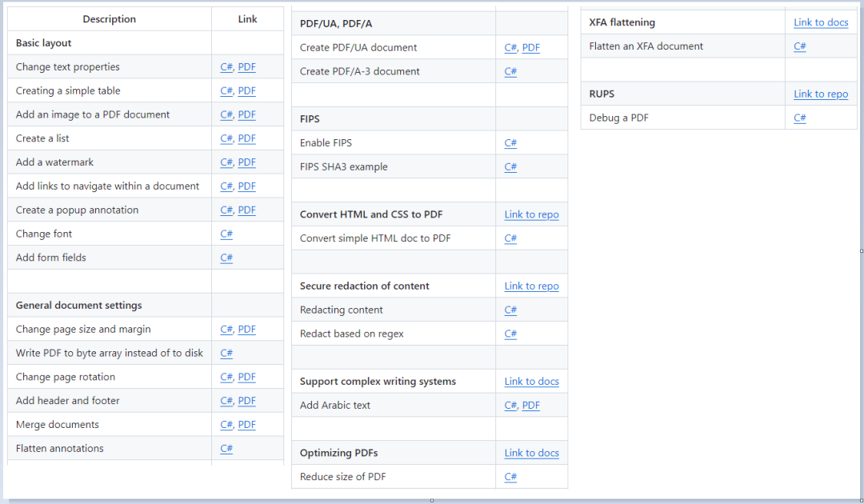The image size is (864, 504).
Task: Open PDF link for Merge documents
Action: coord(247,424)
